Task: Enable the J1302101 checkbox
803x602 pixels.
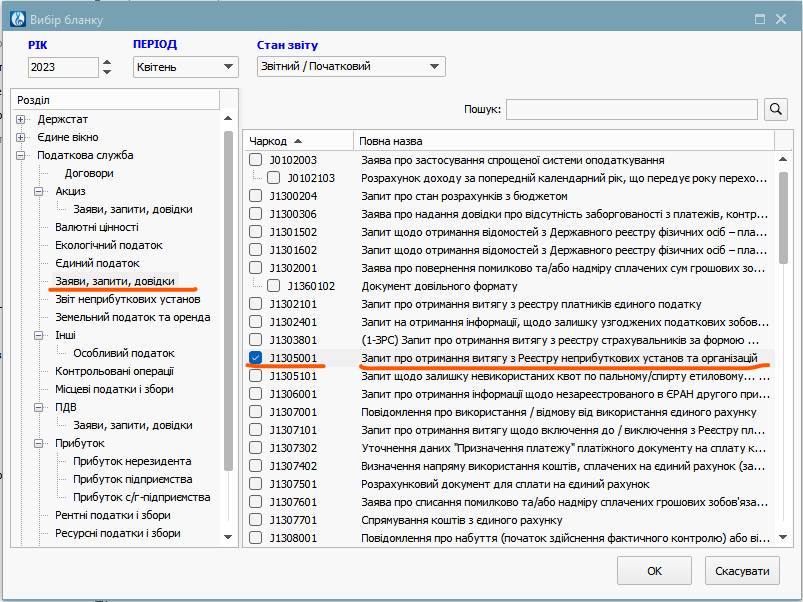Action: tap(256, 304)
